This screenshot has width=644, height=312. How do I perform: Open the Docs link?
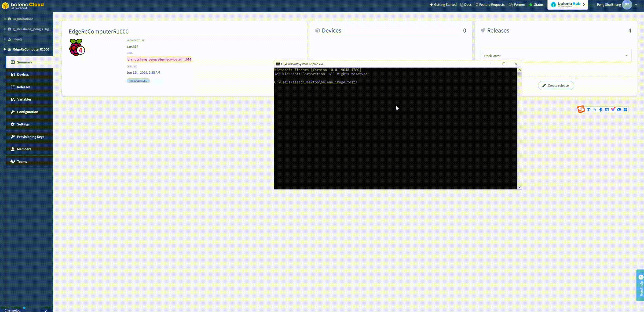coord(466,5)
